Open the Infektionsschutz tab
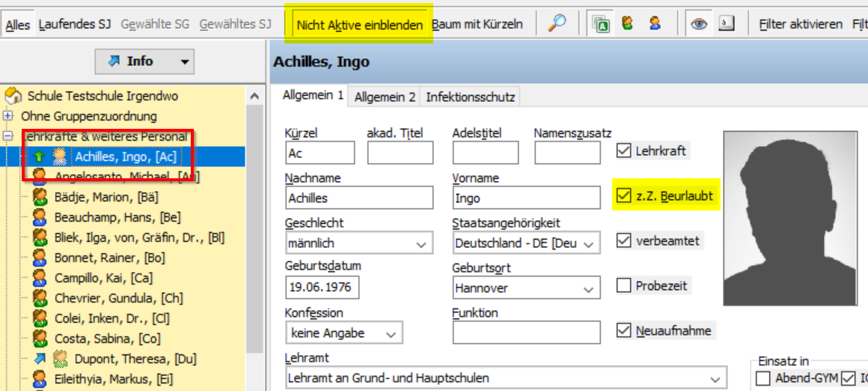This screenshot has height=391, width=868. tap(470, 97)
